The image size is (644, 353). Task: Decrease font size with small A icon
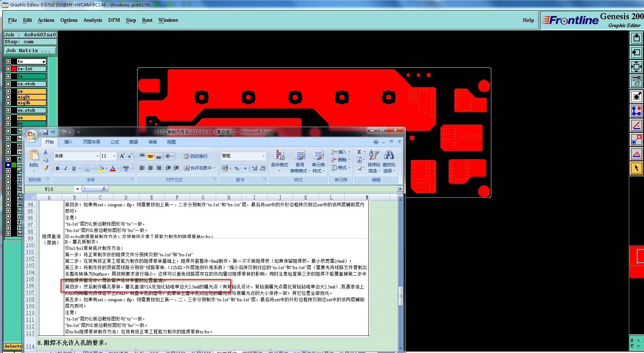(x=130, y=156)
